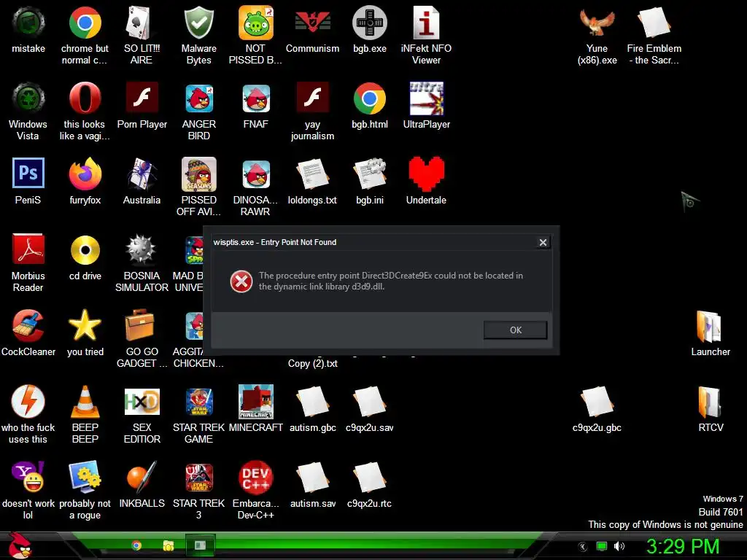Select the 'mistake' desktop icon
Image resolution: width=747 pixels, height=560 pixels.
coord(28,23)
